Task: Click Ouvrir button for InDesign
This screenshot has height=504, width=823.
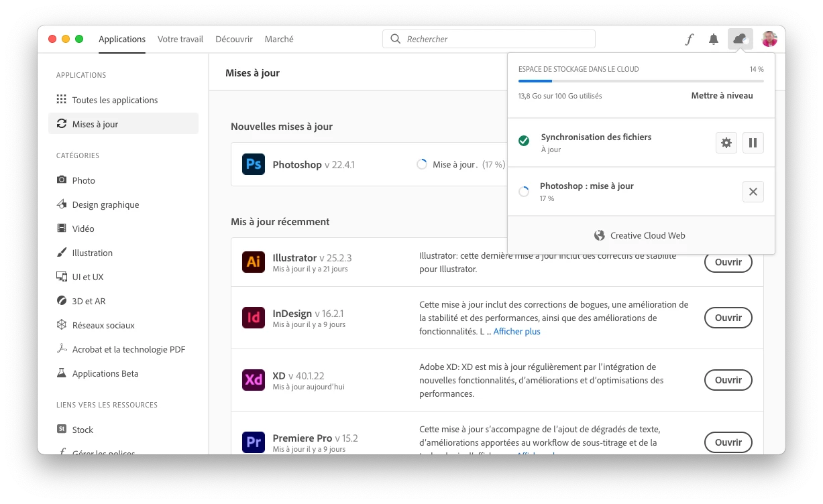Action: [x=728, y=318]
